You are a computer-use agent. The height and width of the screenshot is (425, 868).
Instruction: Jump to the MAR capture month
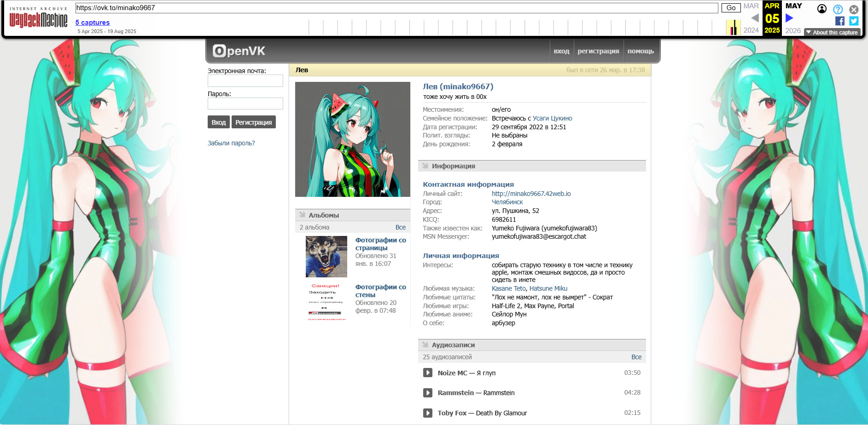coord(751,6)
